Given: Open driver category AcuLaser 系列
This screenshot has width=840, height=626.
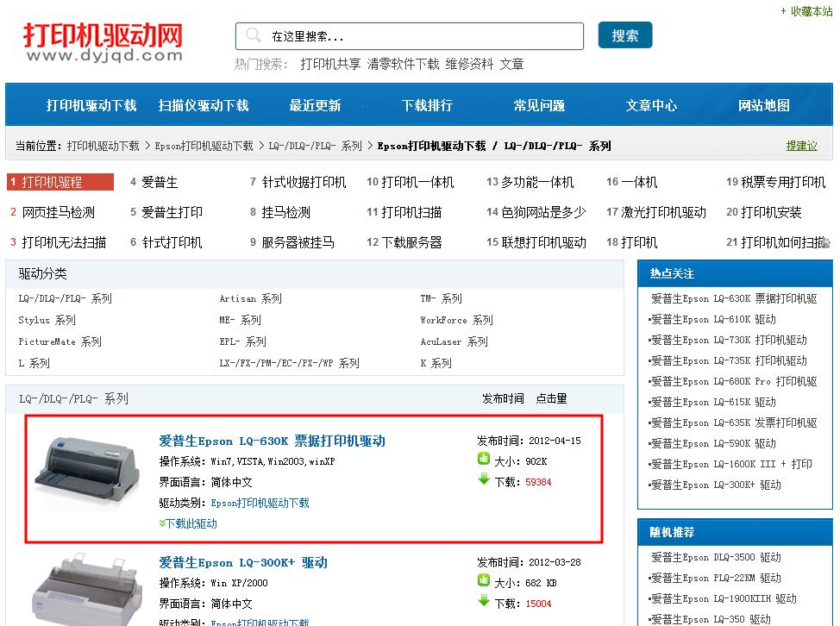Looking at the screenshot, I should tap(454, 341).
